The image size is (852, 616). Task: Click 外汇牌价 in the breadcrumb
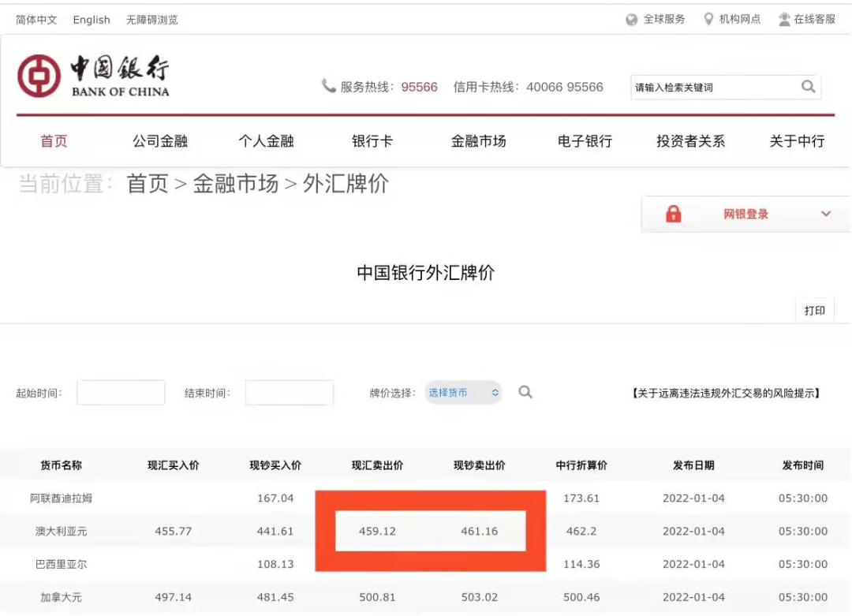(x=346, y=184)
